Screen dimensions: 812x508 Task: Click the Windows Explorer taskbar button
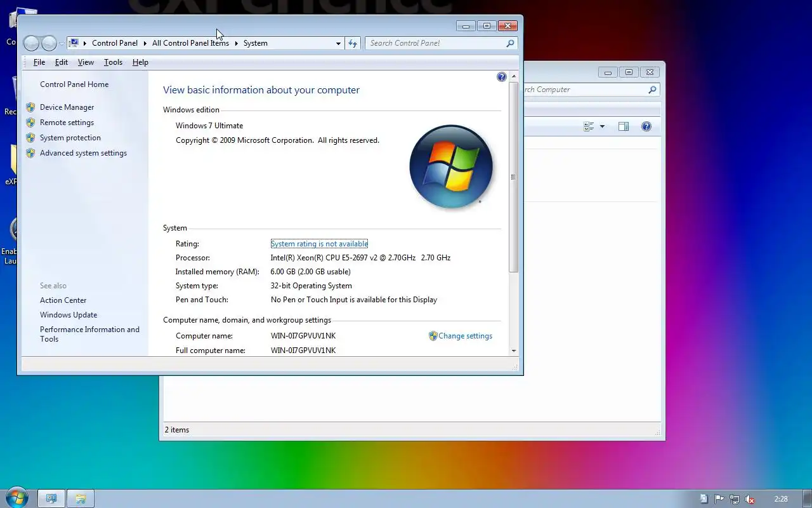coord(81,498)
